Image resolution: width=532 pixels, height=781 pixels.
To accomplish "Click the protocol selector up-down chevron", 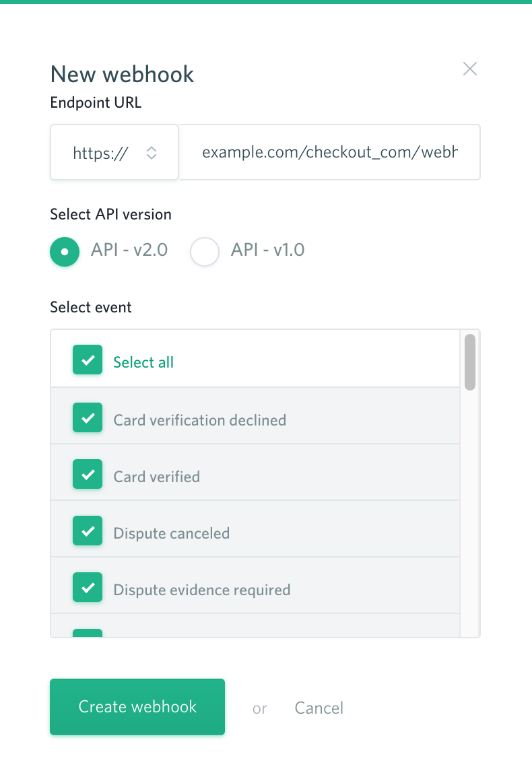I will pos(152,153).
